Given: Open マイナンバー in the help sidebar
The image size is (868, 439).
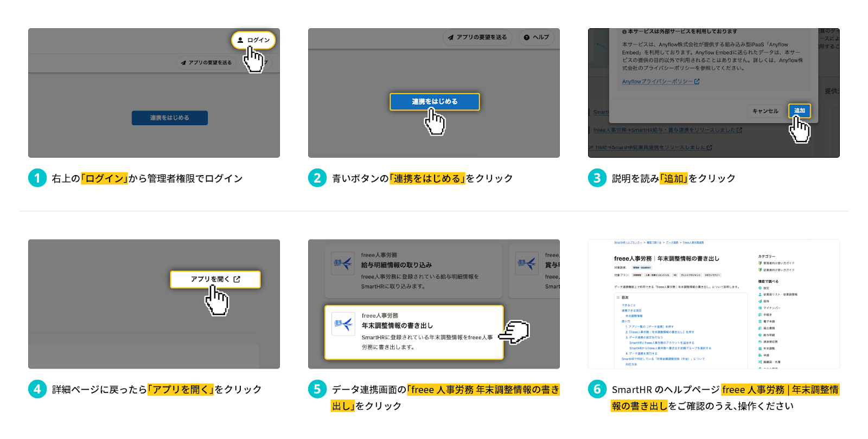Looking at the screenshot, I should tap(769, 308).
